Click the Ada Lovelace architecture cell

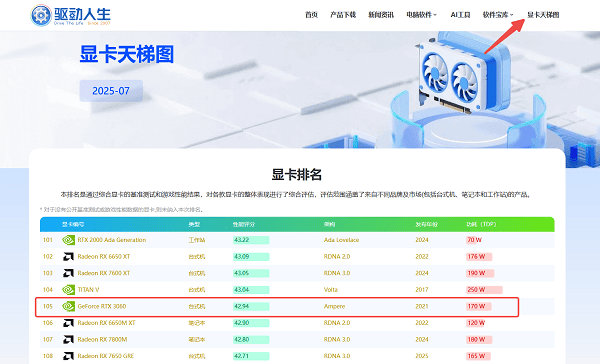click(341, 240)
